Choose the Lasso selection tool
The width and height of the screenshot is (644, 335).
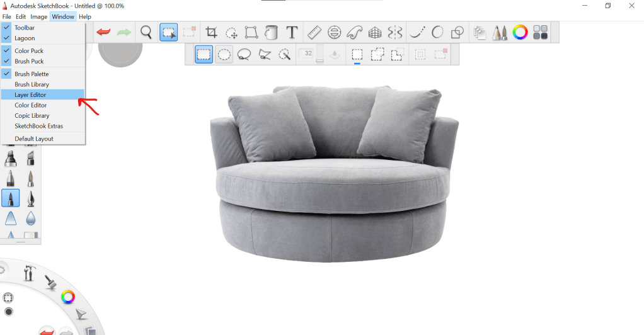[x=244, y=55]
